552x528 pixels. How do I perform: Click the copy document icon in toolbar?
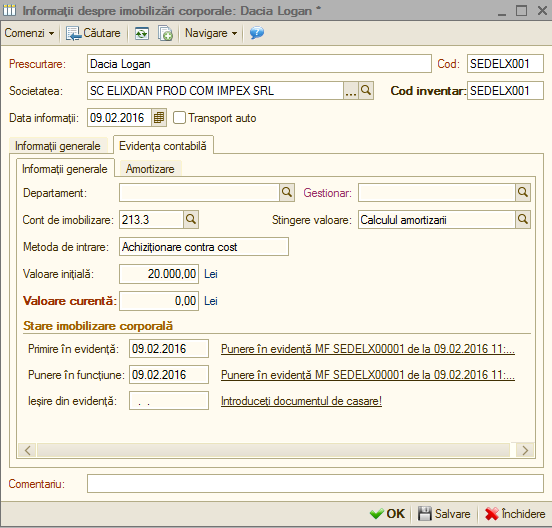[165, 33]
